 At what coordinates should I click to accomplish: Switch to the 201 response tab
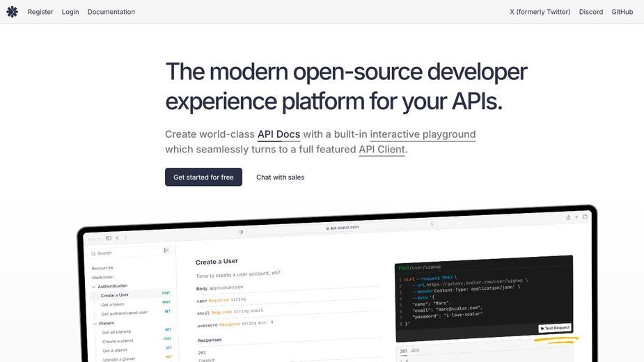click(404, 351)
